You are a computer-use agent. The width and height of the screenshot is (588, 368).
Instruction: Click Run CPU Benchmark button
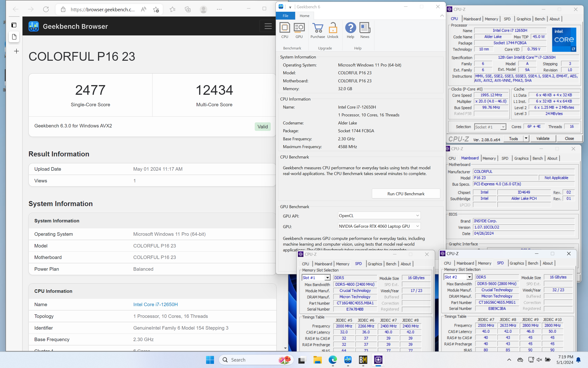pyautogui.click(x=406, y=194)
